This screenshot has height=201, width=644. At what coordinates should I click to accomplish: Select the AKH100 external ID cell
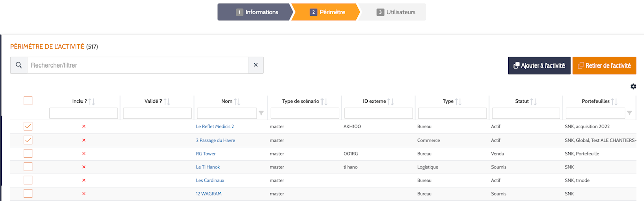click(352, 127)
